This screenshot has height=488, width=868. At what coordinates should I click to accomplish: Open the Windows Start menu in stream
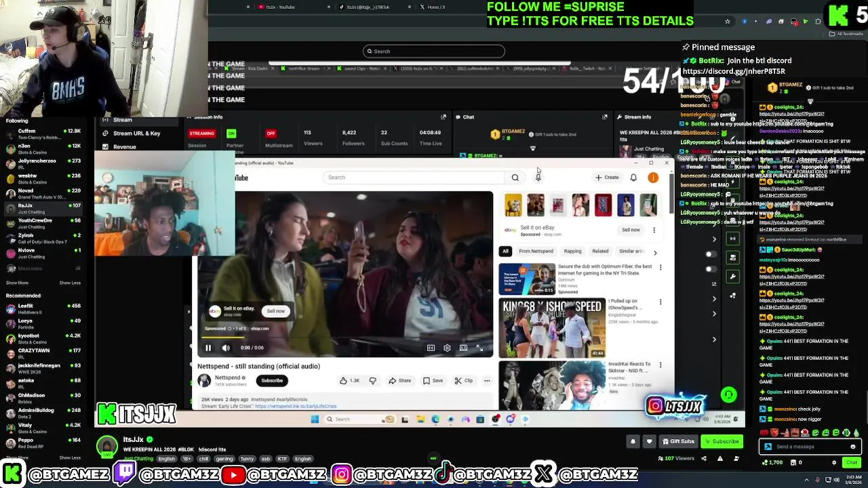315,419
